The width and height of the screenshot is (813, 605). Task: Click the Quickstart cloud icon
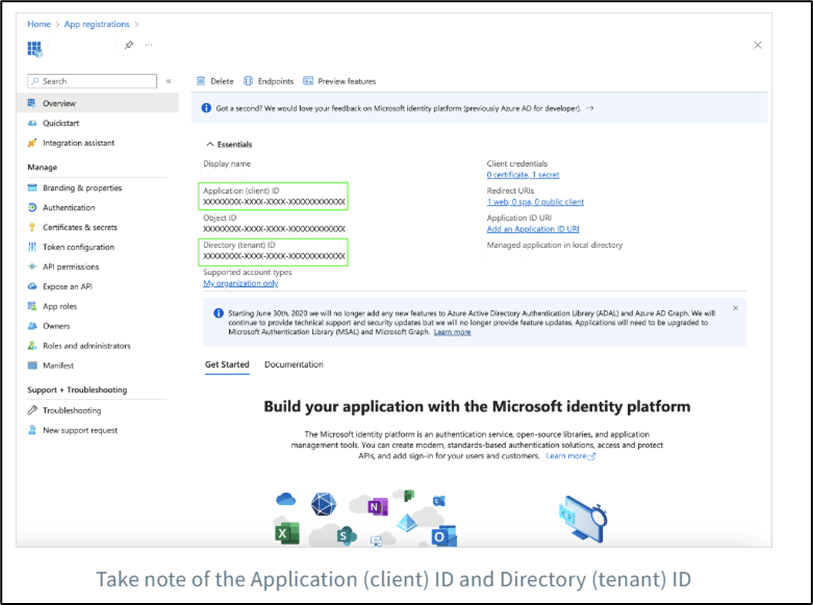point(32,123)
